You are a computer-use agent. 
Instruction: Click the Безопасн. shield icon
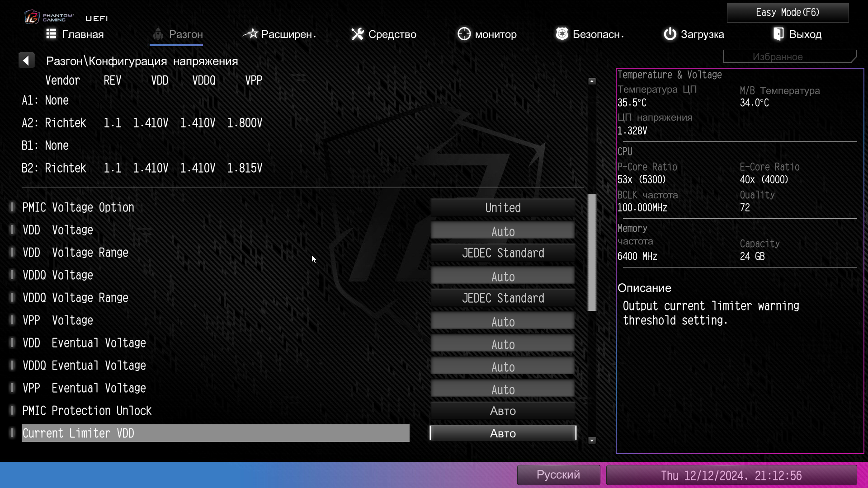click(562, 34)
